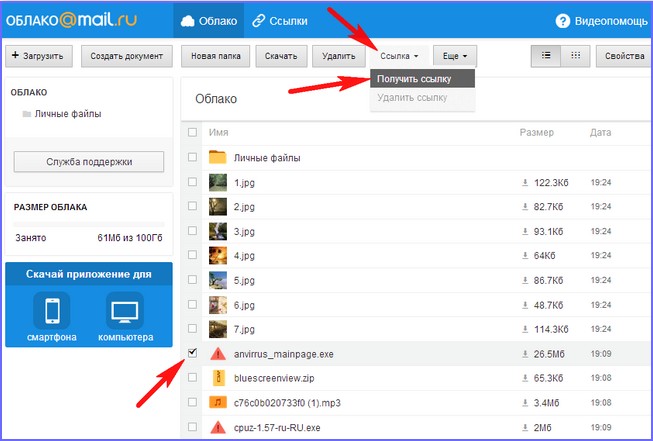
Task: Click the file name anvirrus_mainpage.exe
Action: (x=284, y=354)
